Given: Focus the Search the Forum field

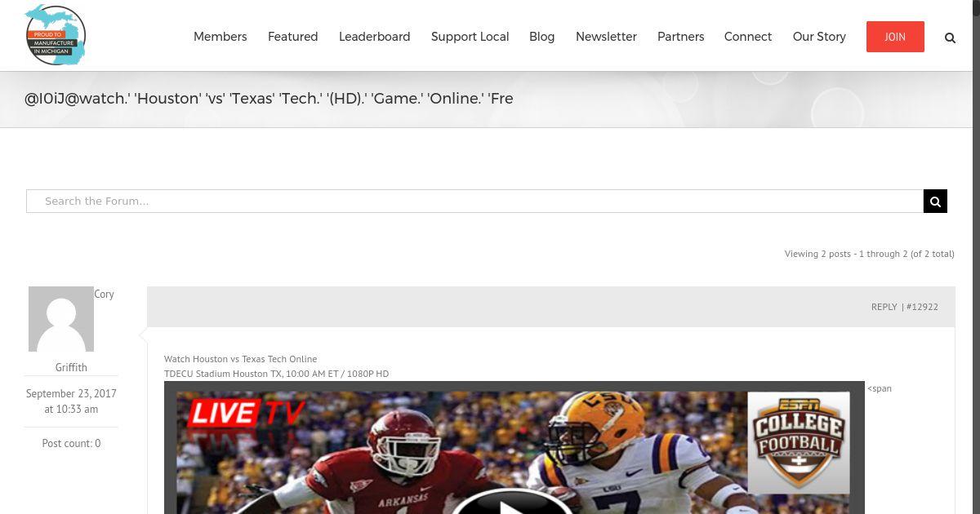Looking at the screenshot, I should (x=474, y=202).
